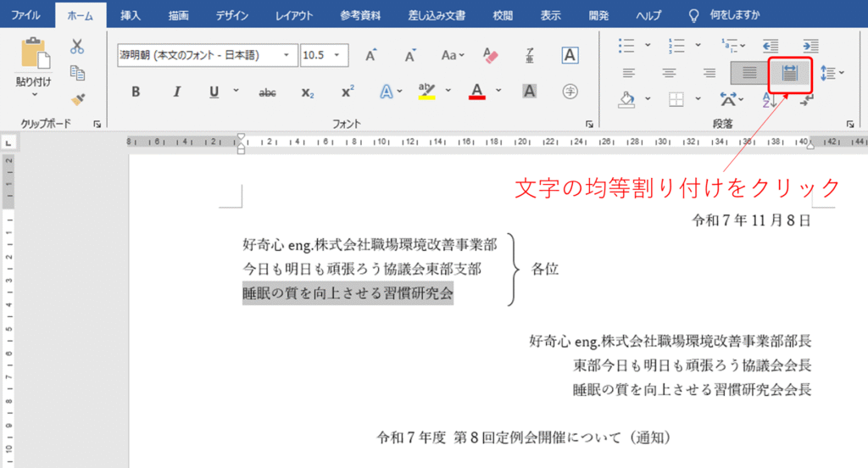Switch to the 挿入 (Insert) tab
This screenshot has height=468, width=868.
131,14
